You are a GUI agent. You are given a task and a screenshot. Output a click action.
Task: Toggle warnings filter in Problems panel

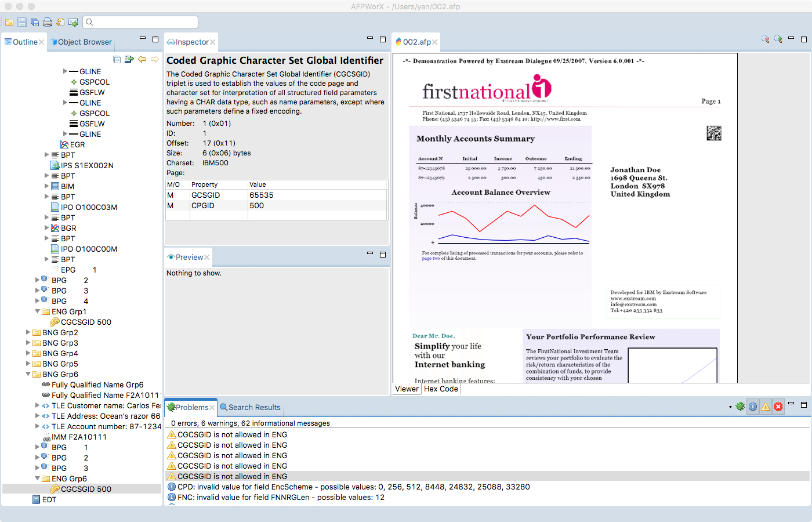(766, 407)
